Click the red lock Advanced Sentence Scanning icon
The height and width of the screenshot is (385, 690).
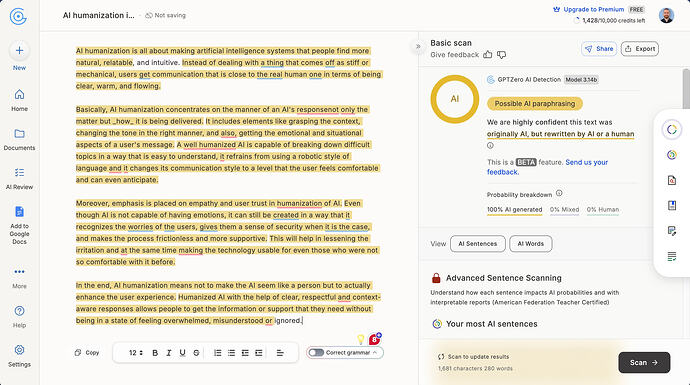436,278
